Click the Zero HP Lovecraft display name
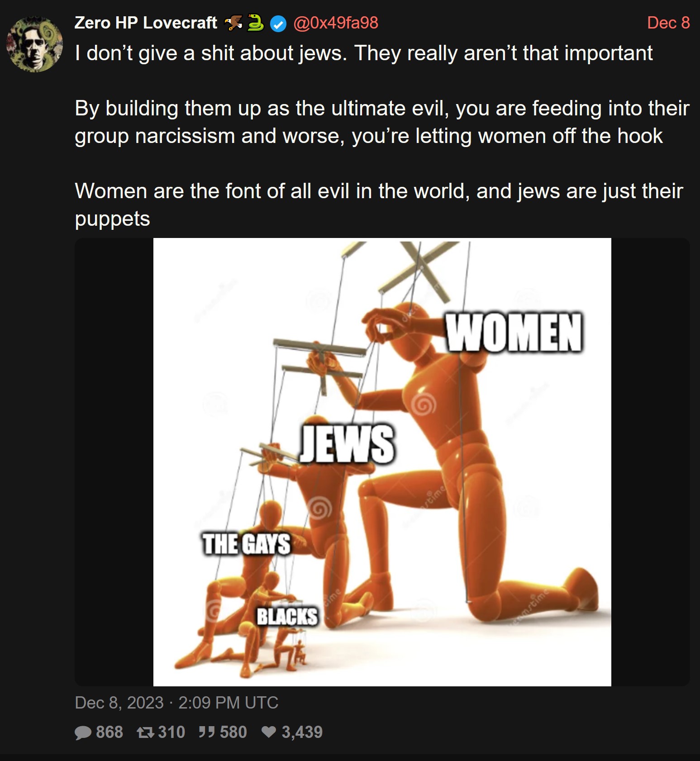This screenshot has height=761, width=700. pos(146,23)
